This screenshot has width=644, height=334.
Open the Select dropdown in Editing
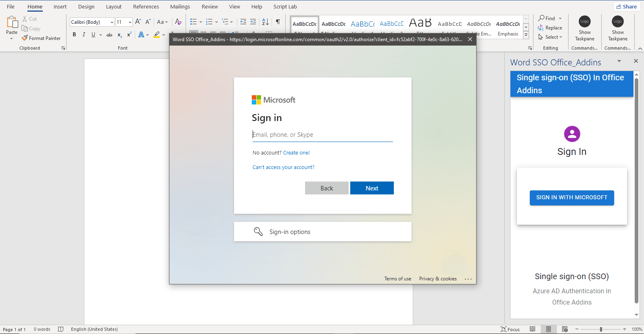point(550,37)
